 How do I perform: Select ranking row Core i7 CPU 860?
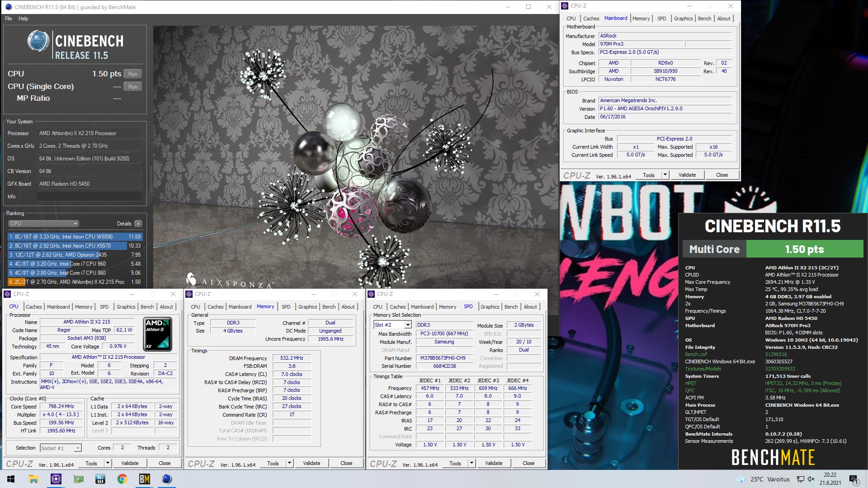(x=75, y=273)
